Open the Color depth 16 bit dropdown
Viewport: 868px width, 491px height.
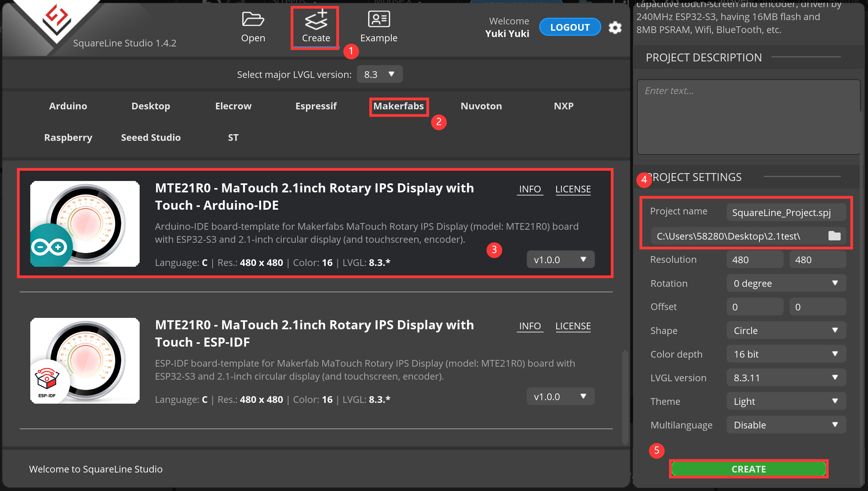click(x=786, y=354)
